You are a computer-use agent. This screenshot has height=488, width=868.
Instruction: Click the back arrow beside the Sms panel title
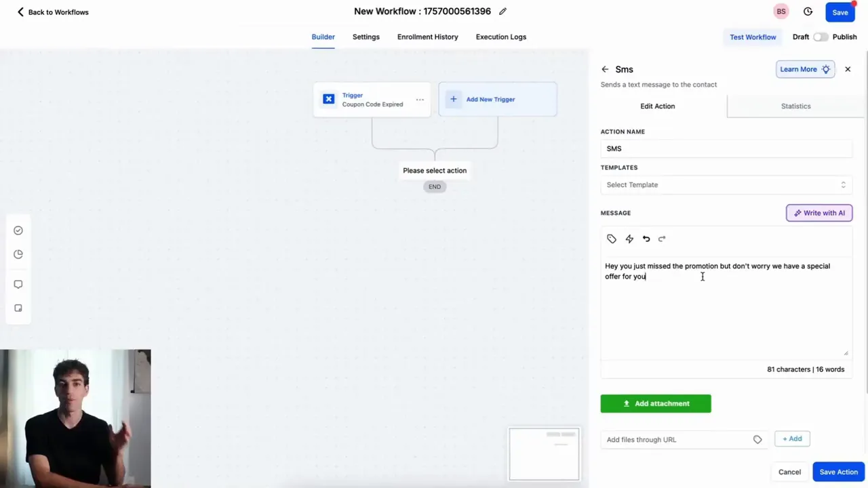click(x=604, y=68)
